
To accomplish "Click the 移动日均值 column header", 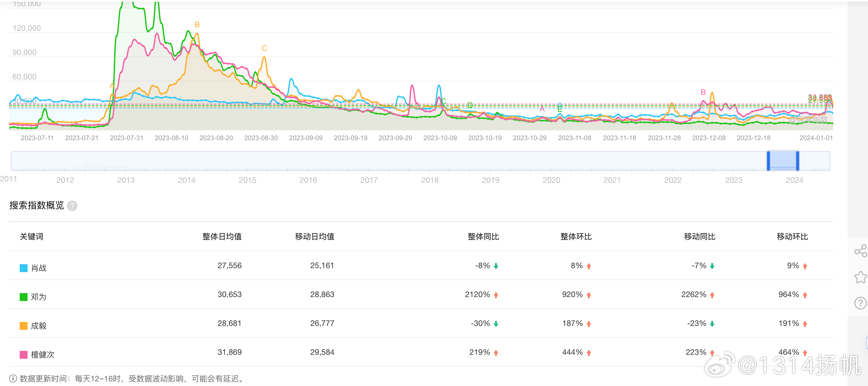I will pos(314,236).
